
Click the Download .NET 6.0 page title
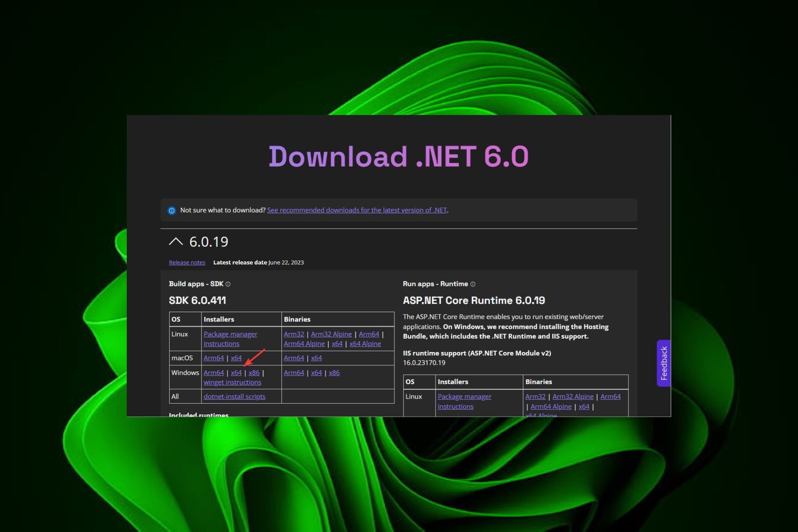(x=399, y=157)
